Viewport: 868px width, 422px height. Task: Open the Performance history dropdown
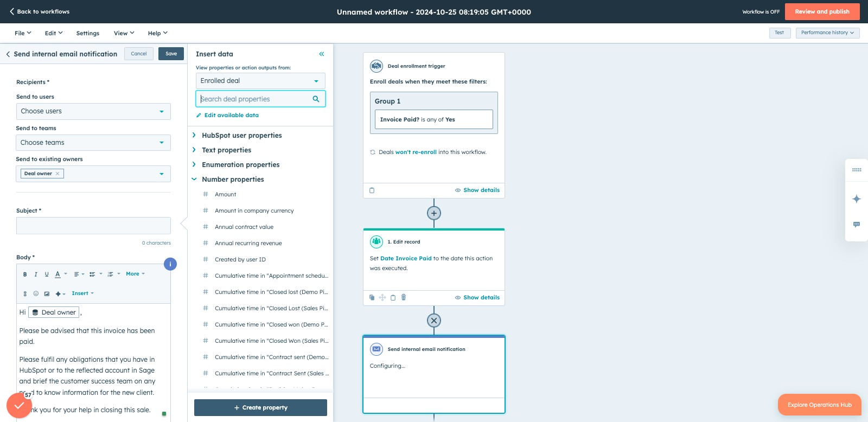coord(827,33)
